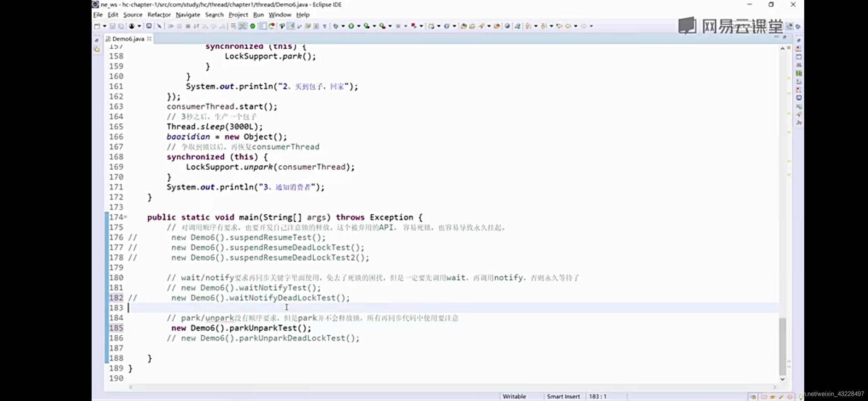
Task: Click the Restore icon at top of right trim
Action: 799,40
